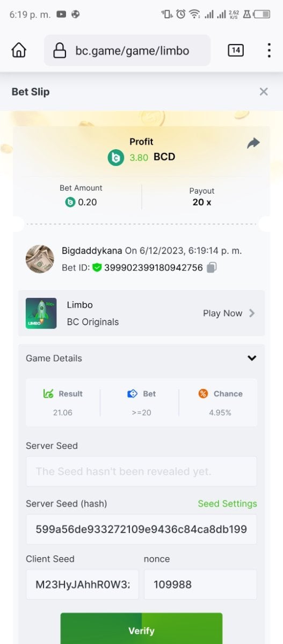Select the Client Seed field
283x644 pixels.
(x=82, y=584)
